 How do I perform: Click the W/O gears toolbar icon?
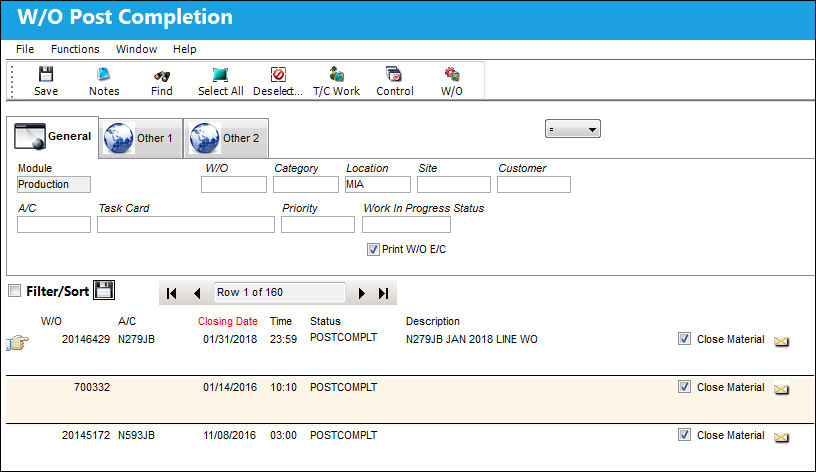(x=452, y=74)
